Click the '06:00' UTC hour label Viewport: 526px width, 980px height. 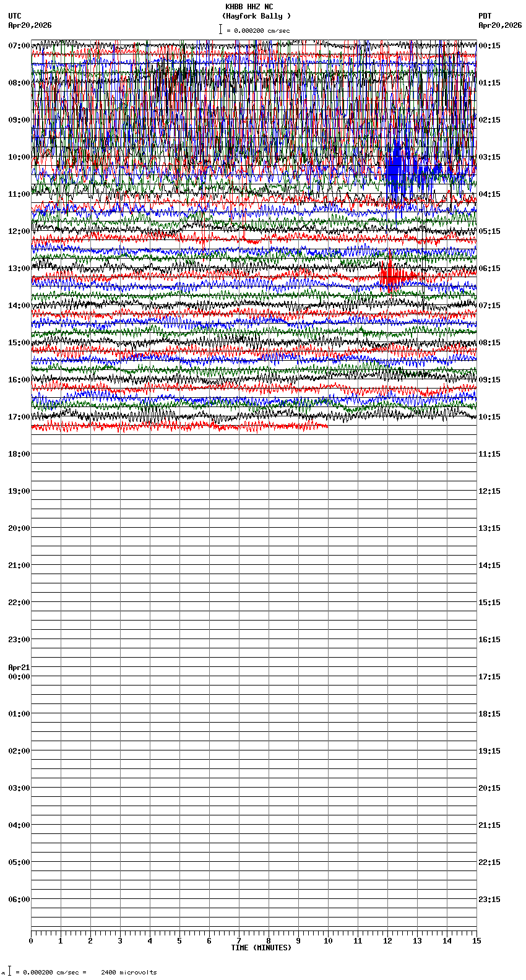(19, 900)
